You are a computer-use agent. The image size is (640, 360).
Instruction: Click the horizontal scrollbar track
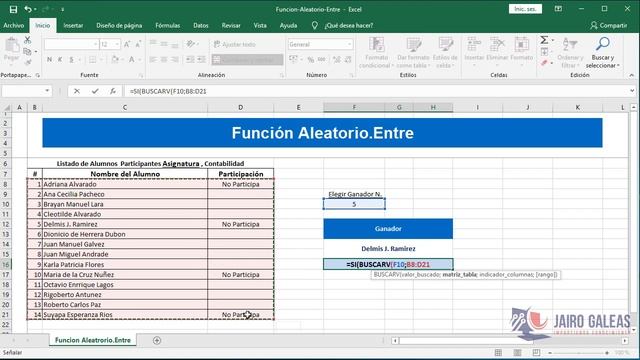(x=510, y=340)
